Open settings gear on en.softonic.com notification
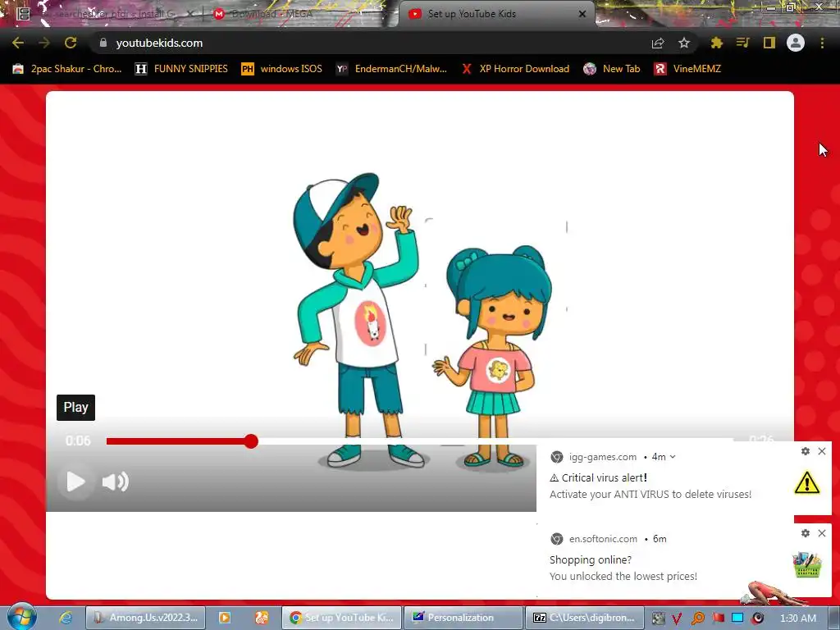Screen dimensions: 840x630 [806, 533]
